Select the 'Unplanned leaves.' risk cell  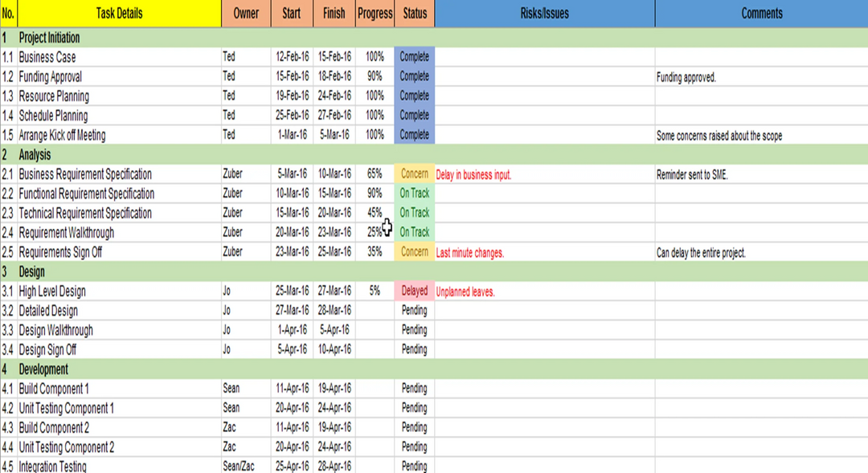[465, 292]
